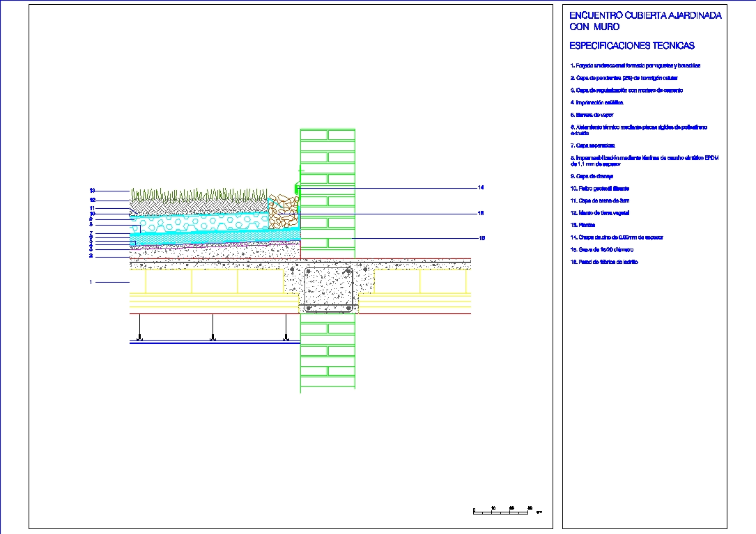Click the blue ceiling line below the slab
Viewport: 756px width, 534px height.
click(x=209, y=342)
